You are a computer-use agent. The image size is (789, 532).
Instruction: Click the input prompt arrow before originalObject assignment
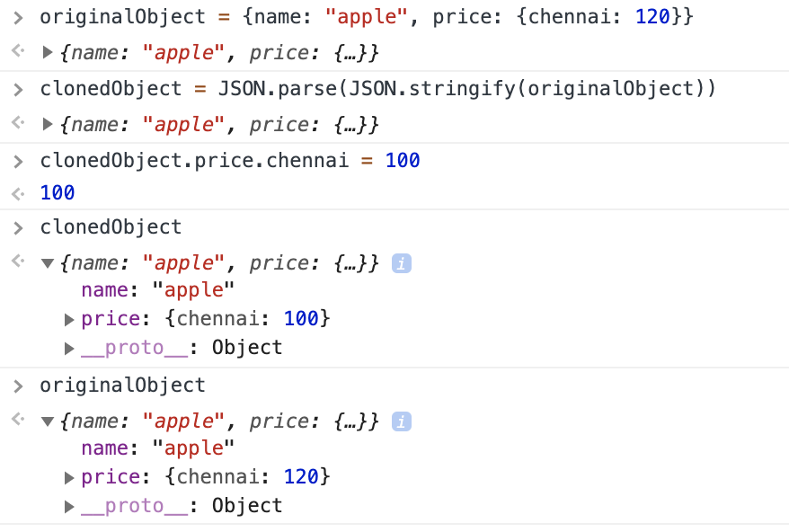click(18, 18)
